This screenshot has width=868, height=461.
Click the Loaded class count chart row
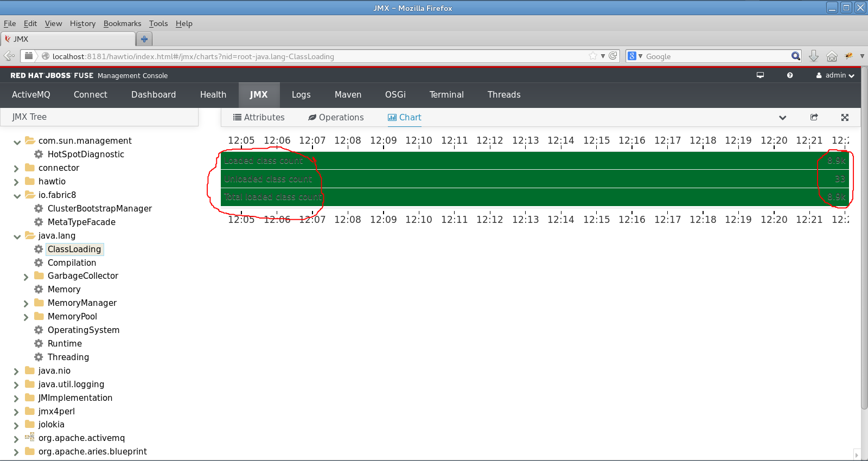pyautogui.click(x=535, y=161)
